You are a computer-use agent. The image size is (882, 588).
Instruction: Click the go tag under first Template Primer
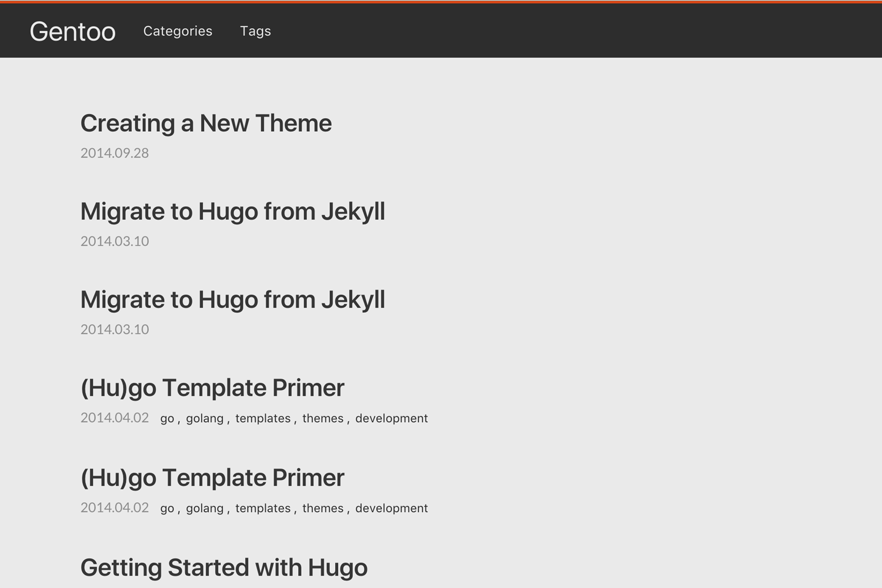point(167,419)
